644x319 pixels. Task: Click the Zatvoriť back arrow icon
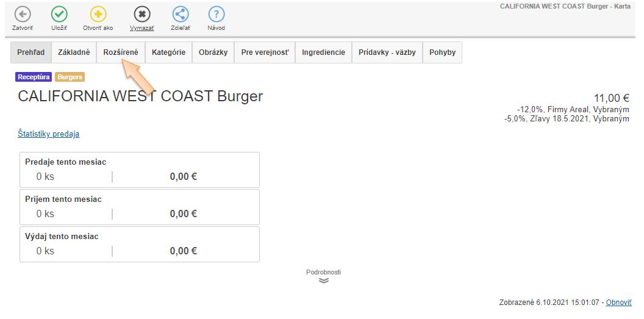23,14
